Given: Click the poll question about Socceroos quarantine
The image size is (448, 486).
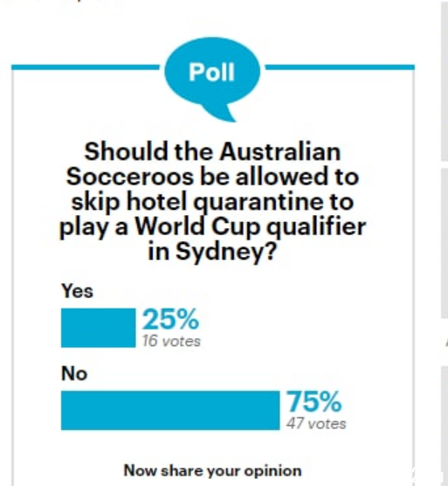Looking at the screenshot, I should 213,201.
